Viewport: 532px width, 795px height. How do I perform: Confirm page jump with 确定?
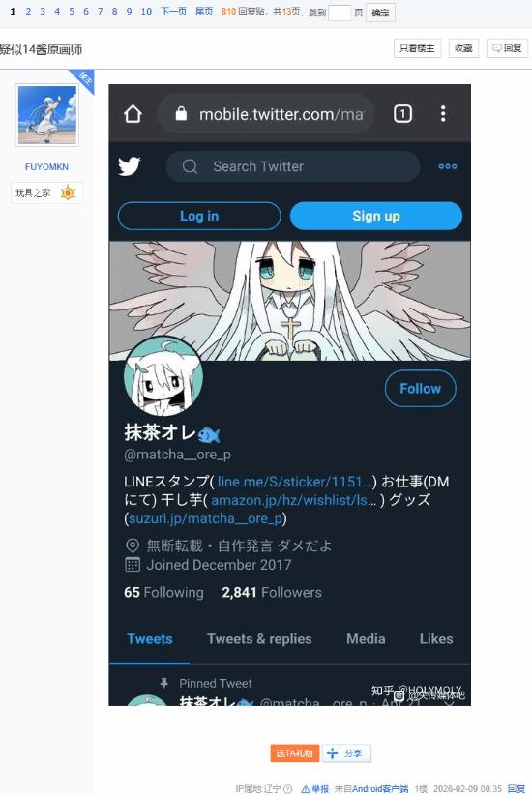pos(380,13)
